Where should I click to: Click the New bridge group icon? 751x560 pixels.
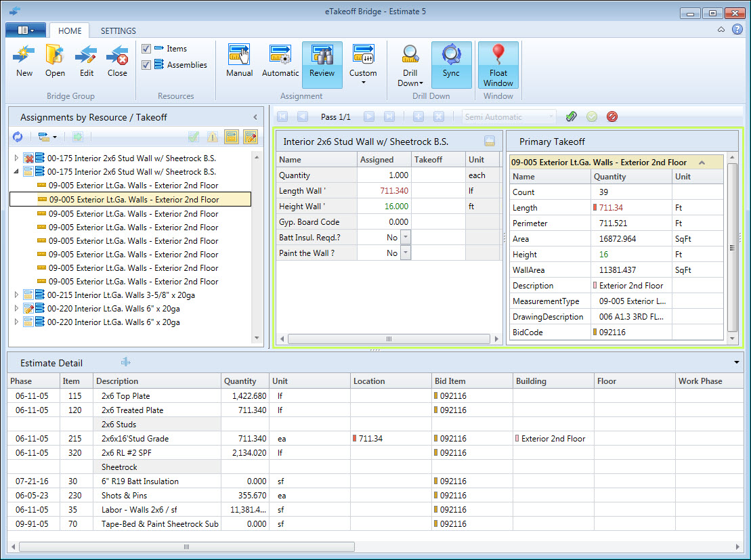pyautogui.click(x=24, y=56)
